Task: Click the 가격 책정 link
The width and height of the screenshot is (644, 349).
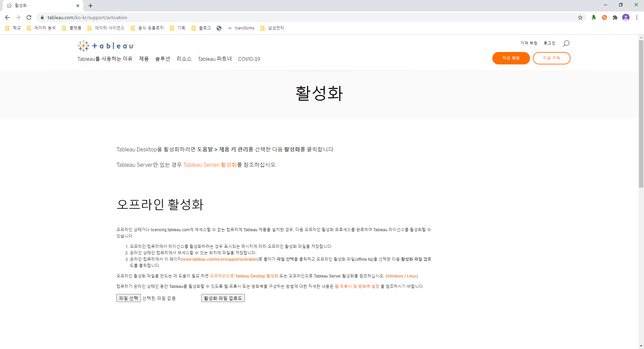Action: tap(529, 43)
